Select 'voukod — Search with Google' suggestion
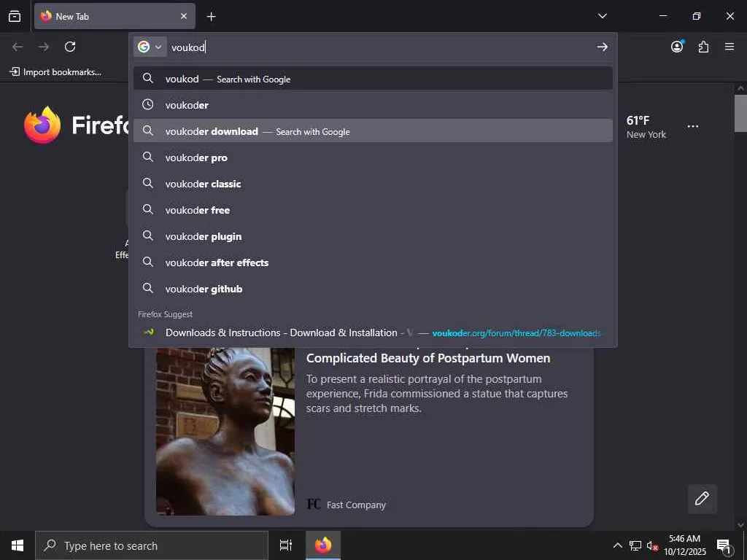The image size is (747, 560). click(373, 79)
